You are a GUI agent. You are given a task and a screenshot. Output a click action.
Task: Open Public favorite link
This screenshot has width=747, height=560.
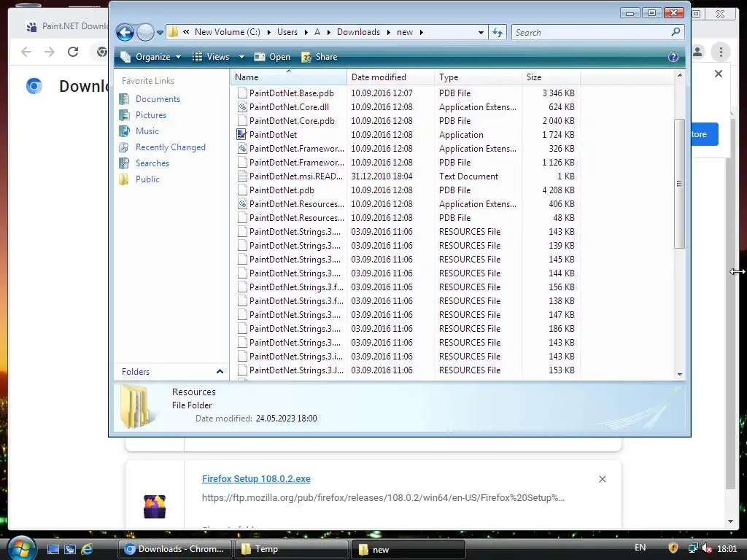(147, 179)
